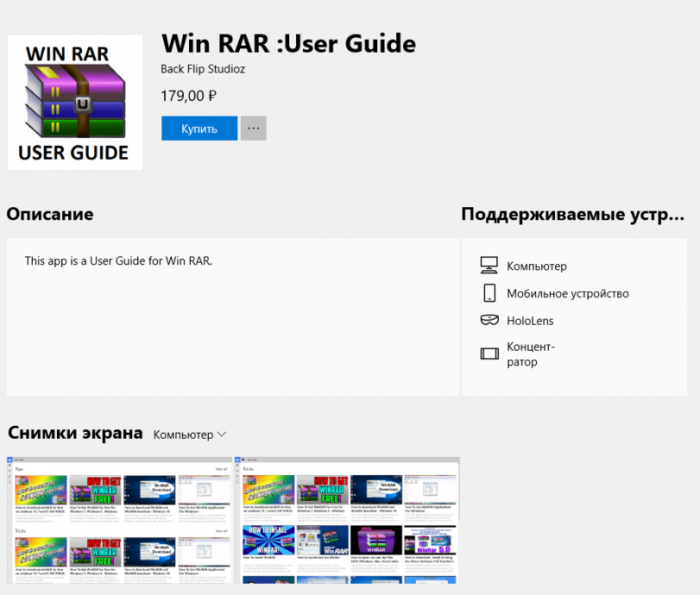The image size is (700, 595).
Task: Click the computer monitor device icon
Action: 489,265
